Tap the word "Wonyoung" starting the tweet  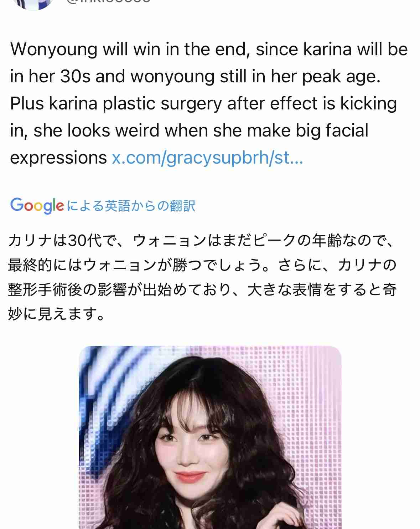(54, 50)
